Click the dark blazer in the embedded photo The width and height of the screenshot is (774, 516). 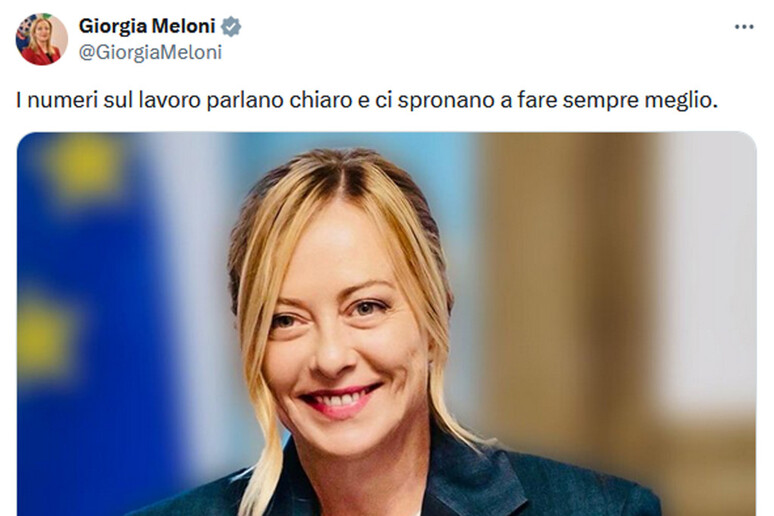click(494, 486)
